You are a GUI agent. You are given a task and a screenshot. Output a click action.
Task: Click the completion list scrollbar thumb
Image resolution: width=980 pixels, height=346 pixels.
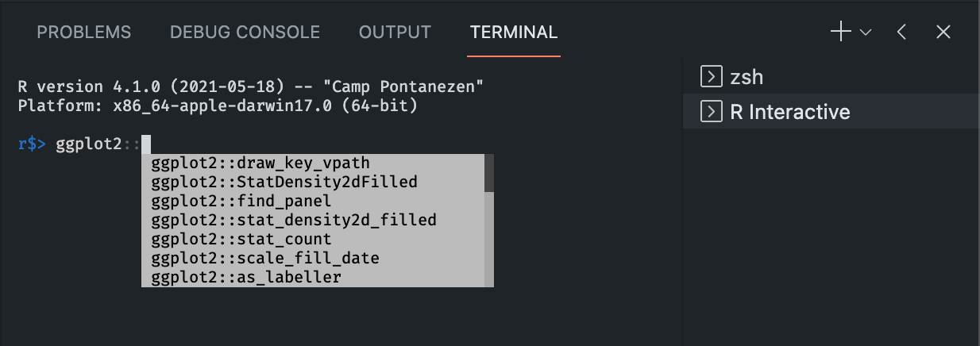tap(489, 173)
